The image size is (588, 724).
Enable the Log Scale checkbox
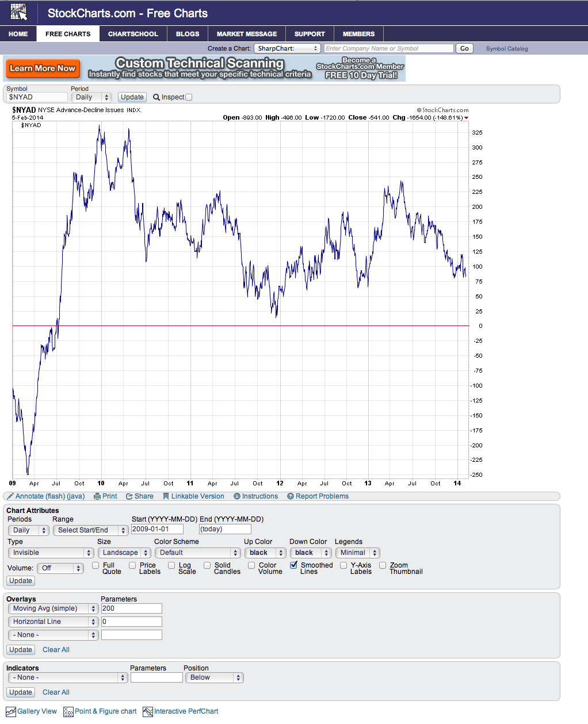pos(171,565)
